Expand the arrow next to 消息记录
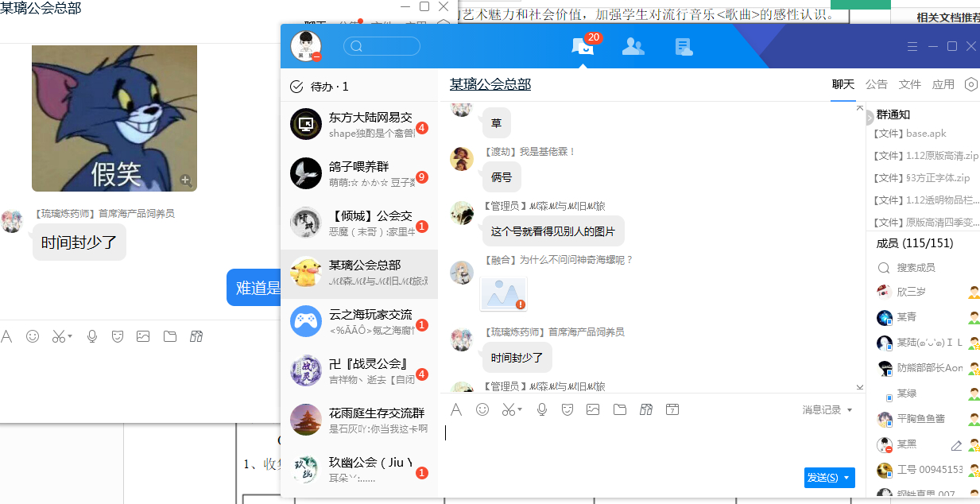The image size is (980, 504). coord(850,410)
